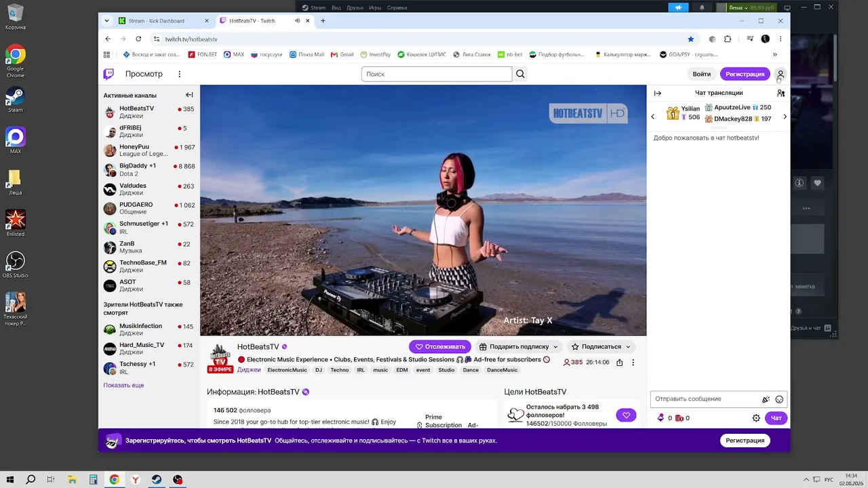Go back in browser history
The width and height of the screenshot is (868, 488).
pyautogui.click(x=108, y=39)
